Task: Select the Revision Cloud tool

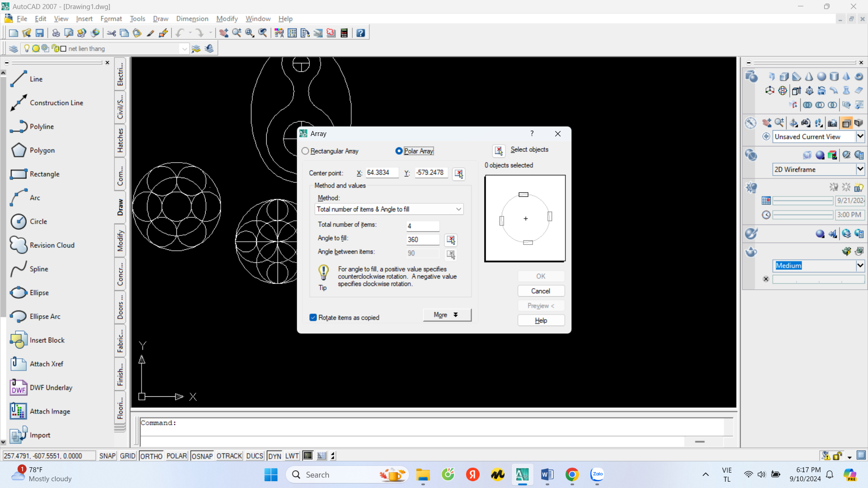Action: 42,245
